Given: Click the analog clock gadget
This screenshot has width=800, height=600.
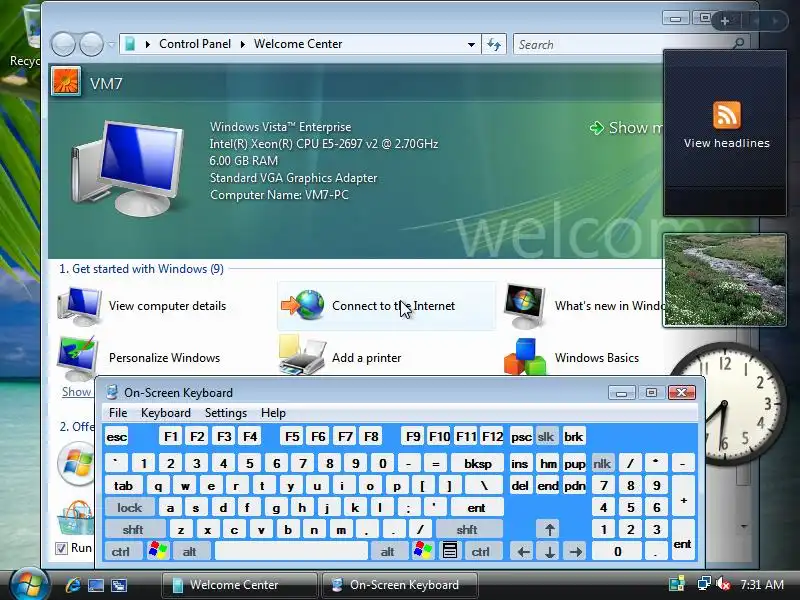Looking at the screenshot, I should tap(724, 403).
